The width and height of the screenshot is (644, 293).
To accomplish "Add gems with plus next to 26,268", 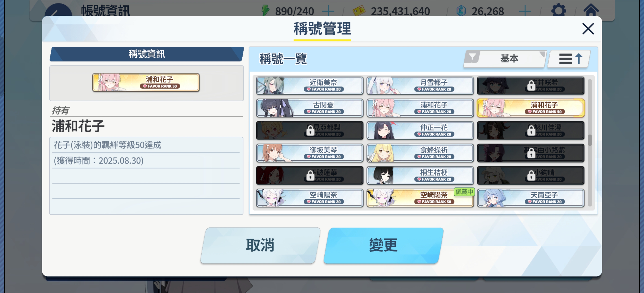I will click(525, 11).
